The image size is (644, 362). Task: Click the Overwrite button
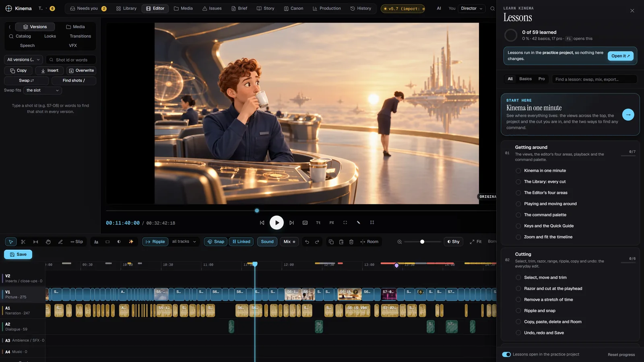[x=81, y=70]
